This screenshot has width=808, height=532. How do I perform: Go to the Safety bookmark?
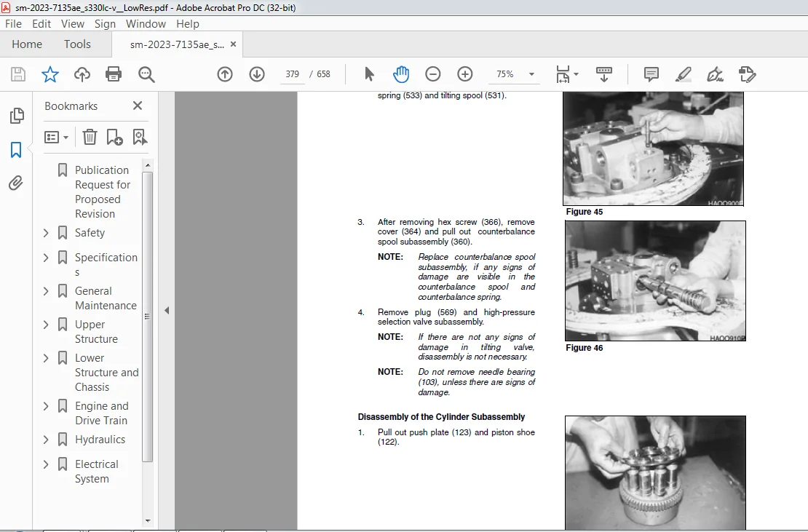(x=90, y=233)
